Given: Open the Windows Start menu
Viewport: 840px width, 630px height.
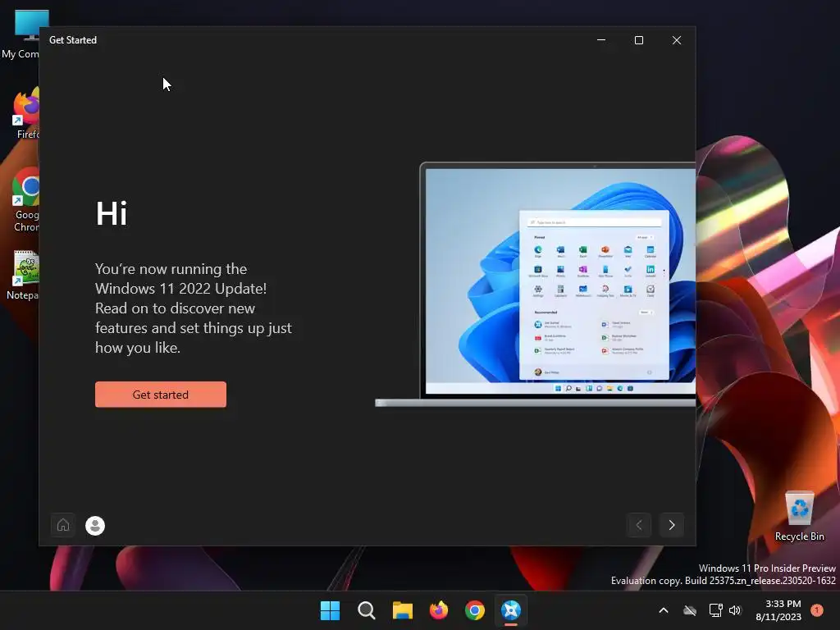Looking at the screenshot, I should (x=330, y=610).
